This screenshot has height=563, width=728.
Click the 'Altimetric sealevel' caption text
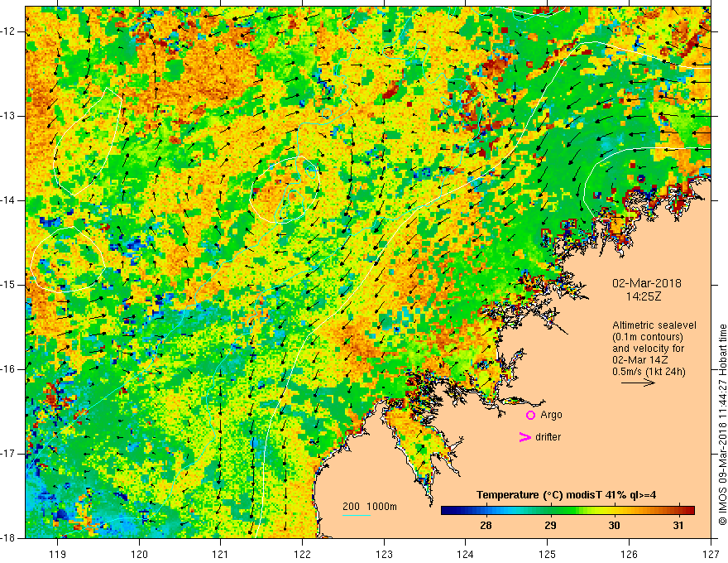654,325
